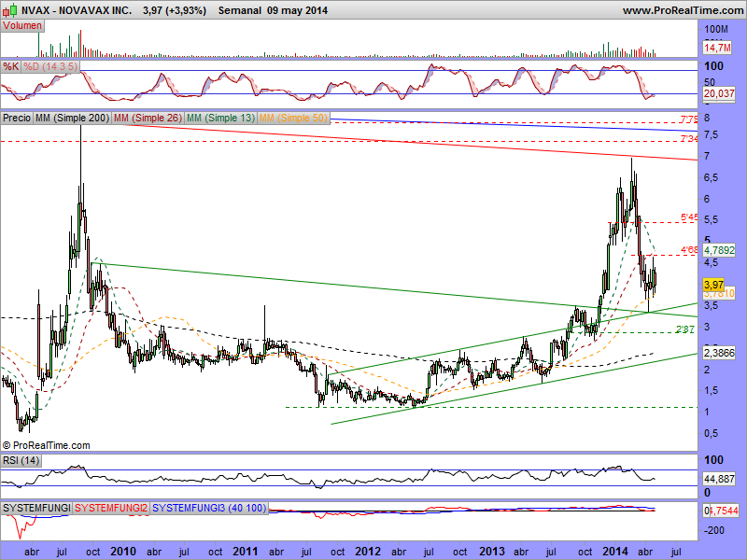Click the 6,5 price axis label
Image resolution: width=747 pixels, height=560 pixels.
[x=712, y=177]
